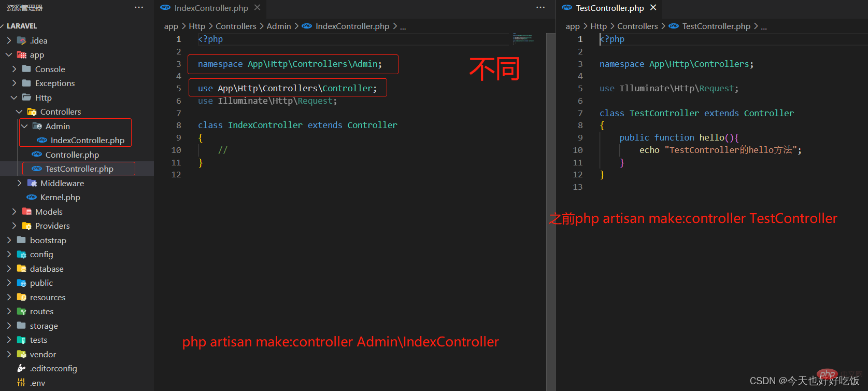Screen dimensions: 868x391
Task: Click the PHP icon beside IndexController.php in tree
Action: point(42,141)
